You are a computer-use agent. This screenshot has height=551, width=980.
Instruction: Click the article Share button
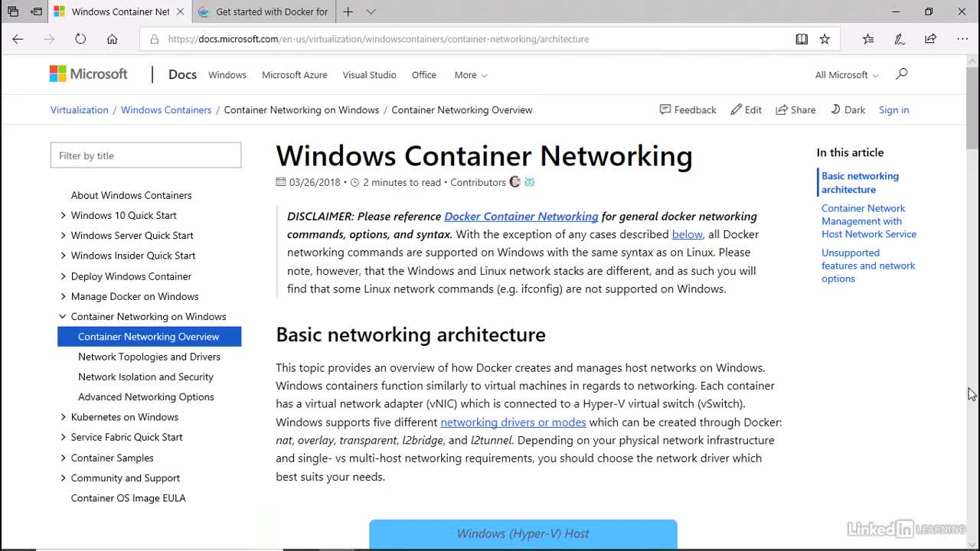[x=795, y=110]
